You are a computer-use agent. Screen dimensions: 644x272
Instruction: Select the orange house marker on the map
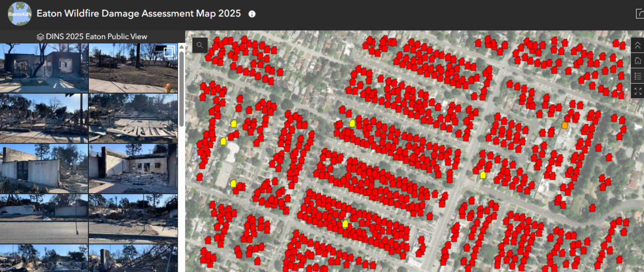pyautogui.click(x=565, y=125)
